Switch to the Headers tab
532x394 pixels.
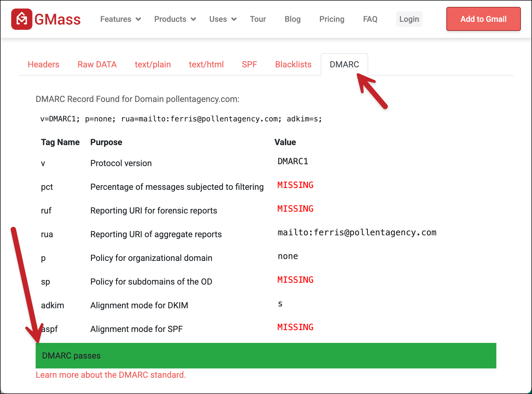(x=43, y=64)
